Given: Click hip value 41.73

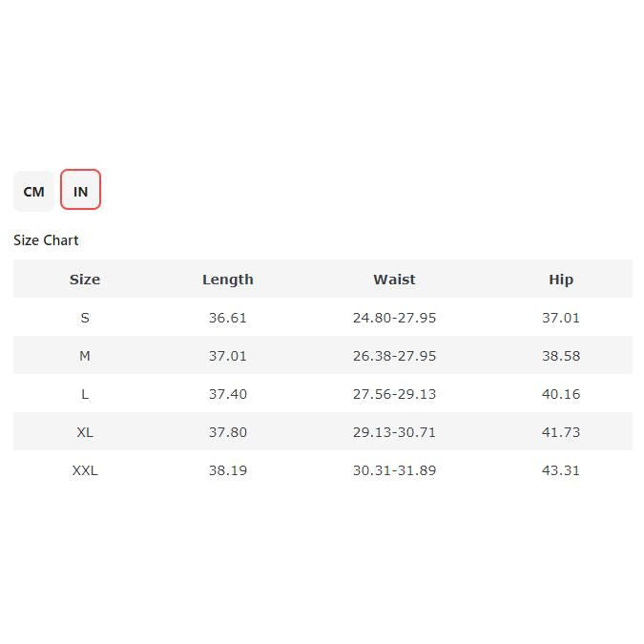Looking at the screenshot, I should point(561,432).
